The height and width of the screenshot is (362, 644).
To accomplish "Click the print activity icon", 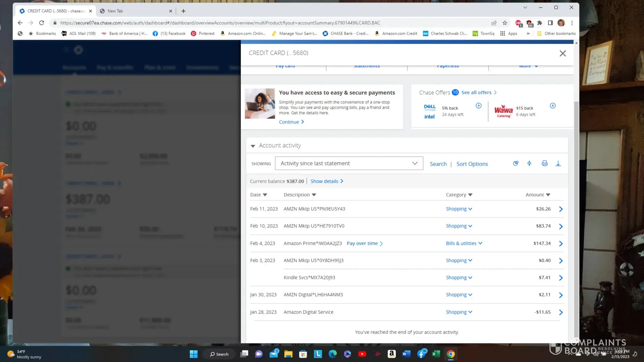I will [x=544, y=164].
